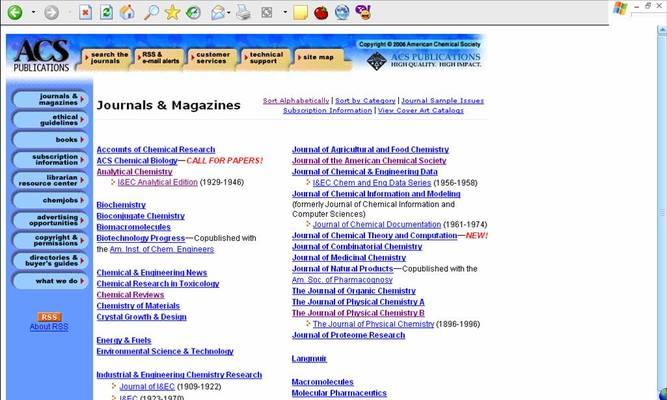Click 'Sort by Category' link

tap(365, 101)
